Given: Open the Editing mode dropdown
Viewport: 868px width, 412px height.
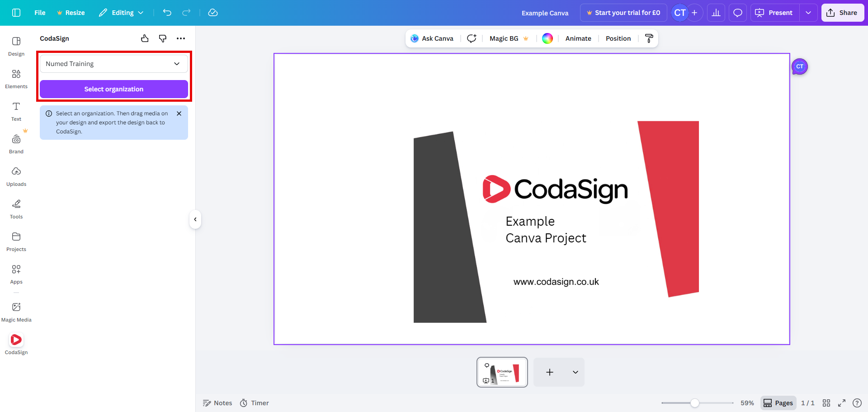Looking at the screenshot, I should (x=121, y=13).
